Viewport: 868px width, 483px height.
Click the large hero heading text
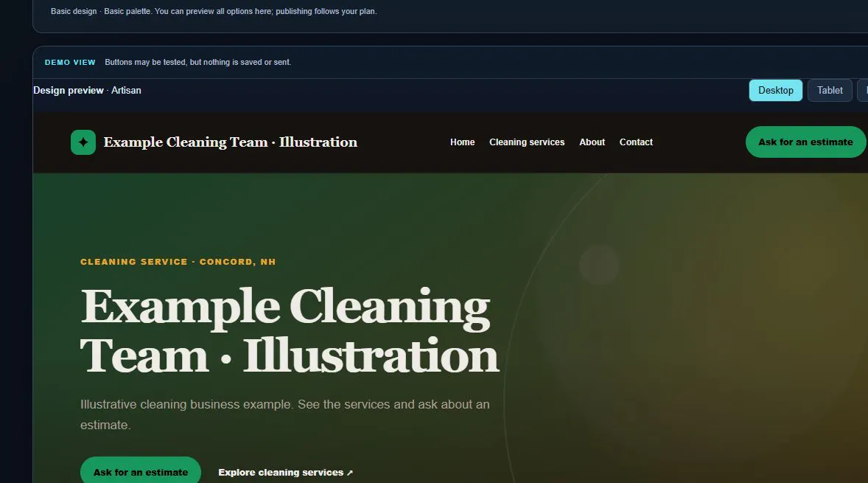(x=290, y=330)
